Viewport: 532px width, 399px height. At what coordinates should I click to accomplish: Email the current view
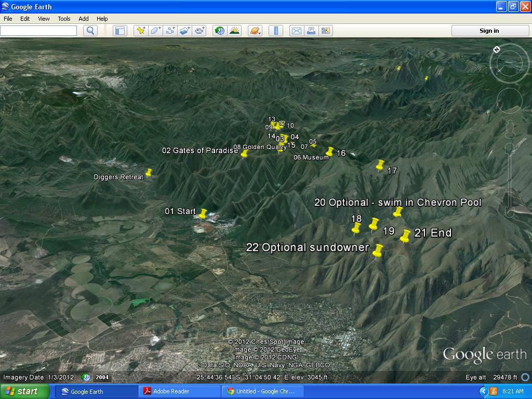(296, 31)
